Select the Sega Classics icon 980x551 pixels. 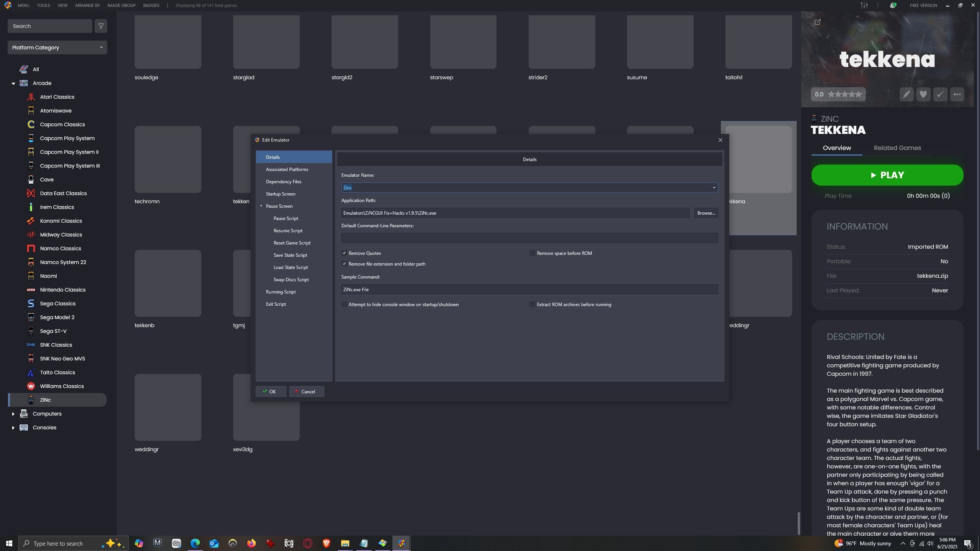click(31, 303)
